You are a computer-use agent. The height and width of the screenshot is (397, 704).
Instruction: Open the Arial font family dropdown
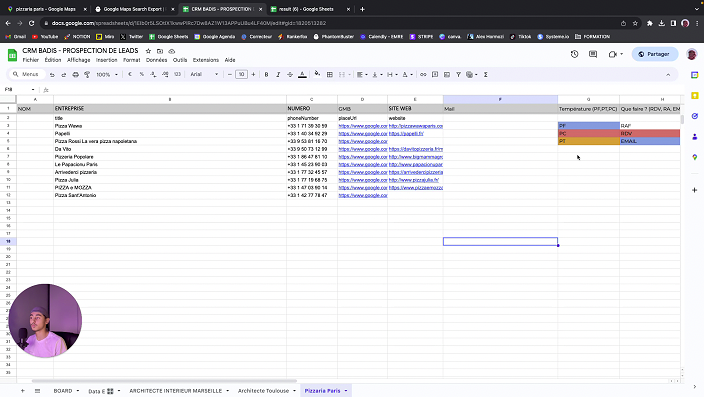click(x=204, y=75)
